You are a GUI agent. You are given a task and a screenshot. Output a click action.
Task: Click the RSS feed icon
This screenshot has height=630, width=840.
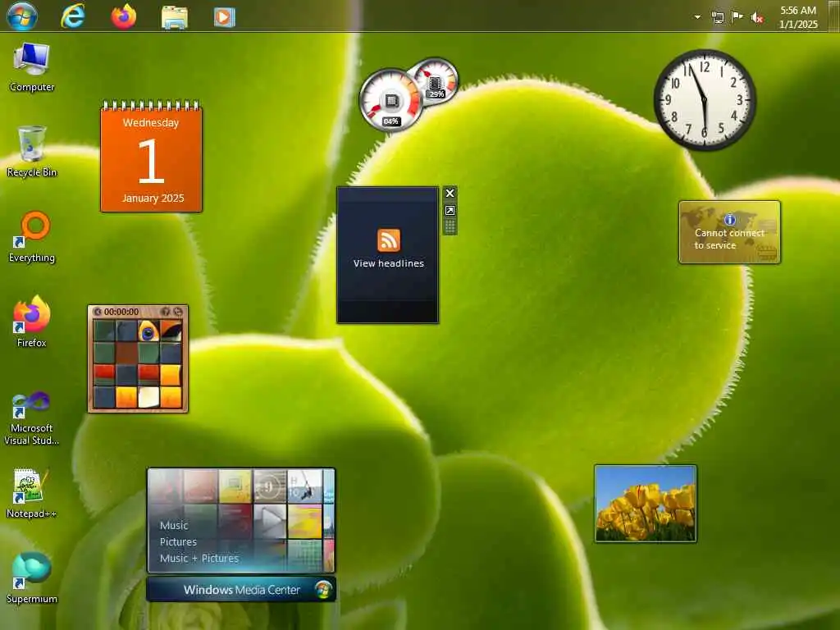coord(389,240)
